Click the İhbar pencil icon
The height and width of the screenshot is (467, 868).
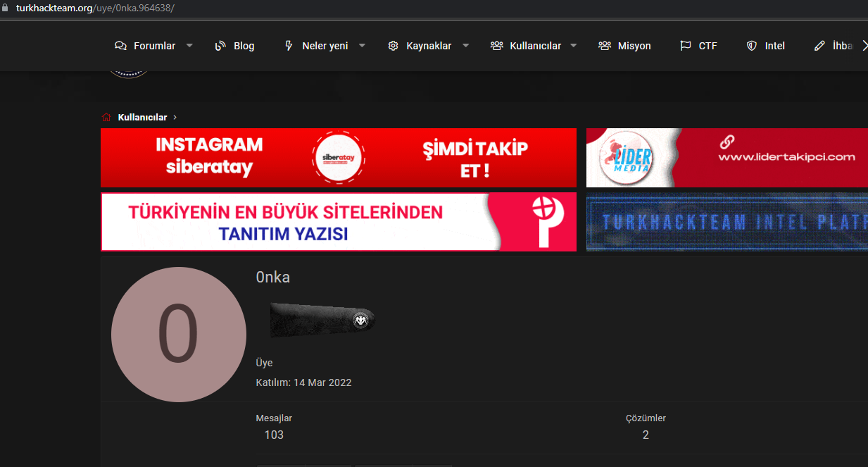819,46
